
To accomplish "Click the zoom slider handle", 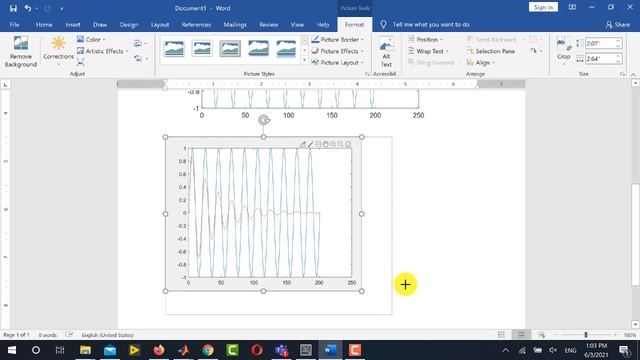I will tap(586, 335).
